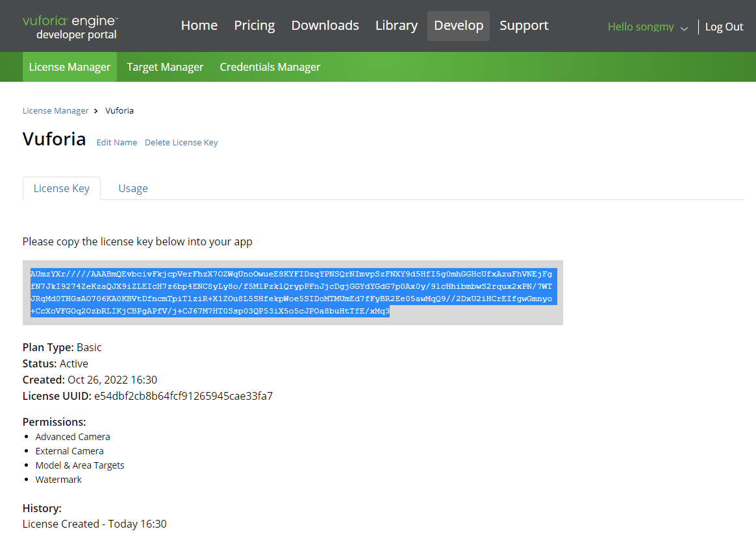Click the Watermark permission item
756x540 pixels.
tap(58, 480)
